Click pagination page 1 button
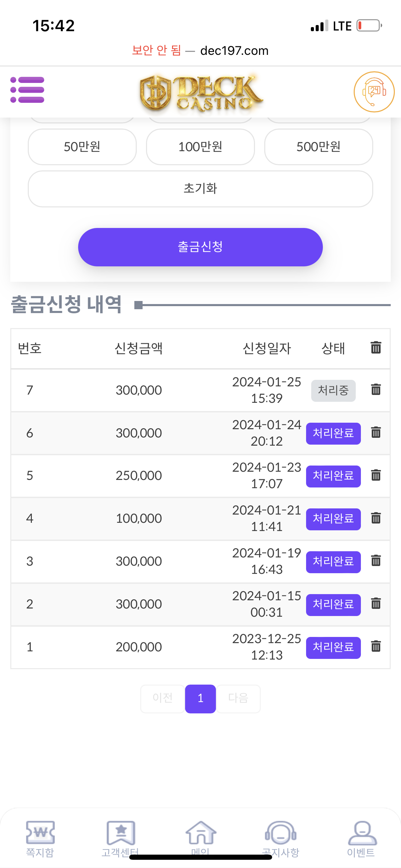The image size is (401, 868). point(200,698)
